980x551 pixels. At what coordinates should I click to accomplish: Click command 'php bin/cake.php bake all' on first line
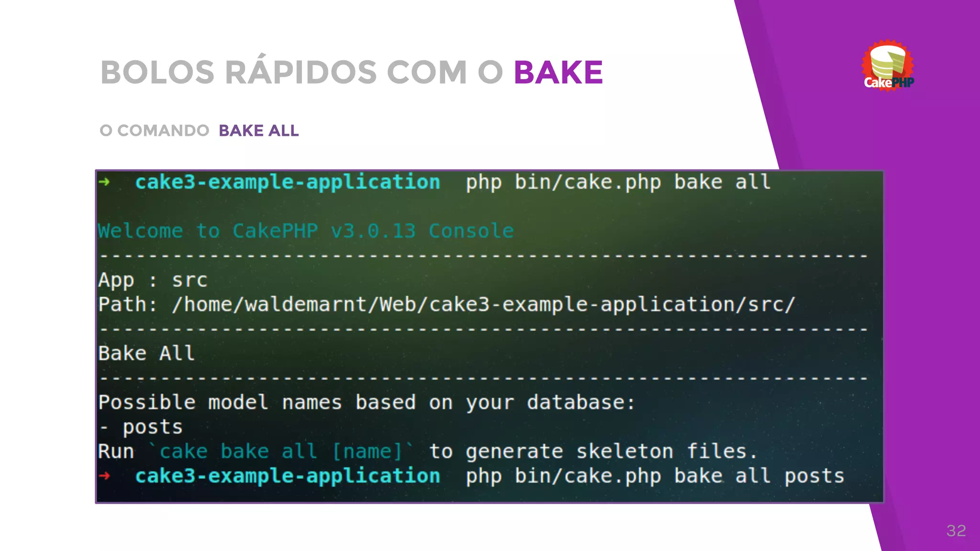[x=618, y=182]
